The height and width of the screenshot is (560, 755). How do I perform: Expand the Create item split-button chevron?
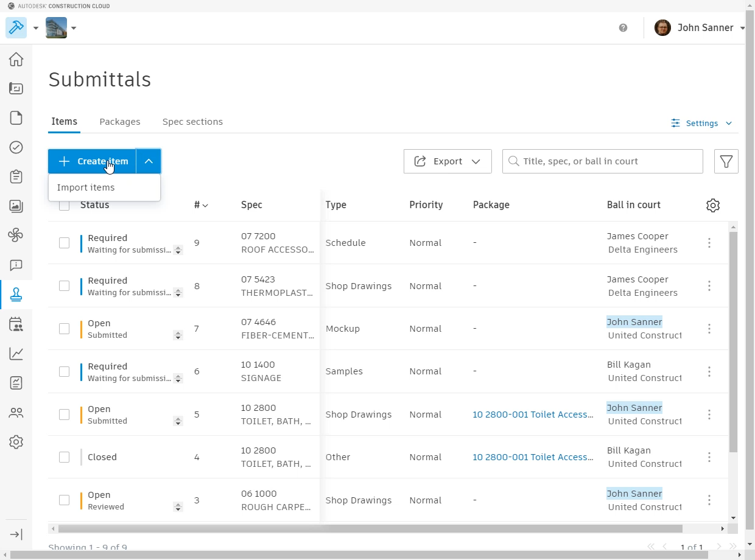click(149, 161)
